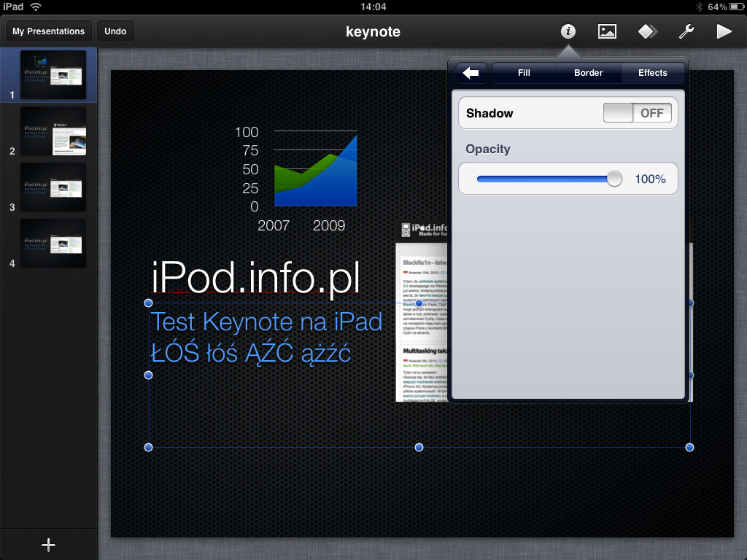The width and height of the screenshot is (747, 560).
Task: Switch to the Border tab
Action: [589, 73]
